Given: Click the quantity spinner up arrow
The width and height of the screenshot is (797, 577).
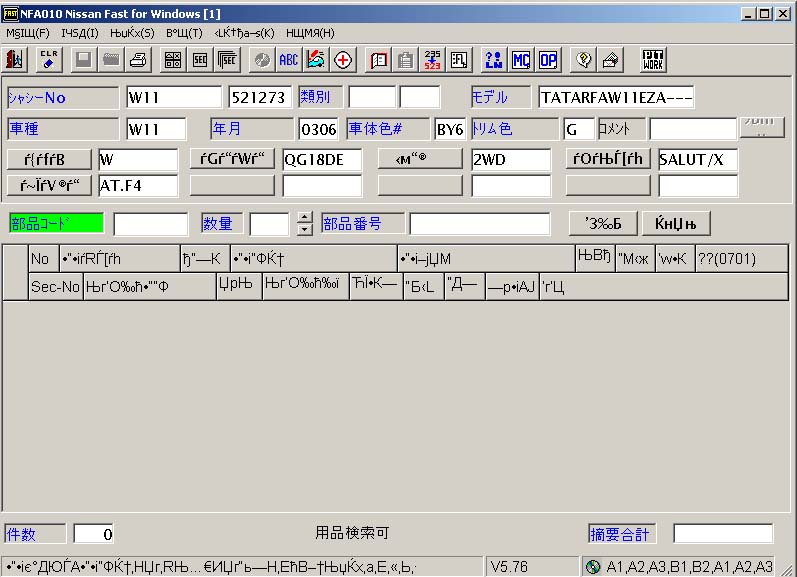Looking at the screenshot, I should click(304, 218).
